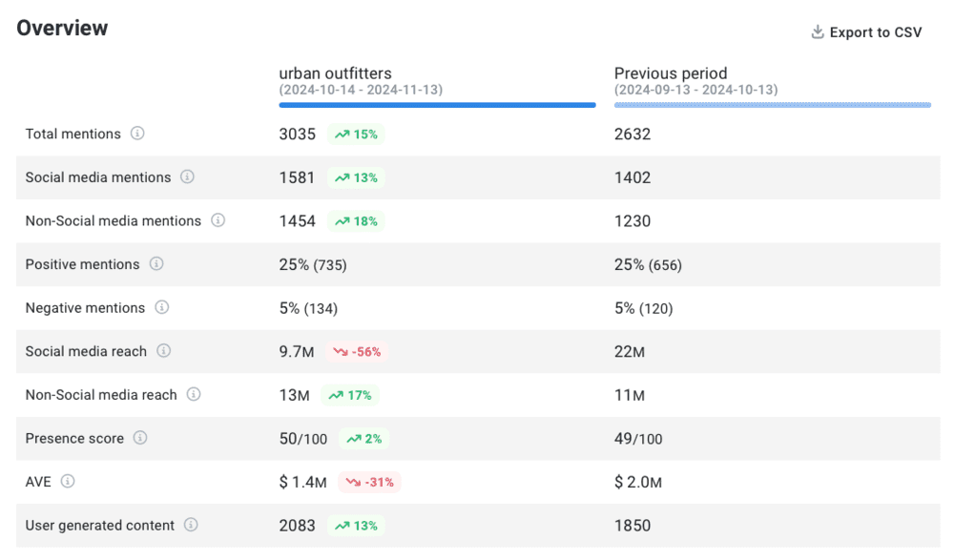Viewport: 954px width, 560px height.
Task: Open info tooltip for Non-Social media mentions
Action: (x=218, y=220)
